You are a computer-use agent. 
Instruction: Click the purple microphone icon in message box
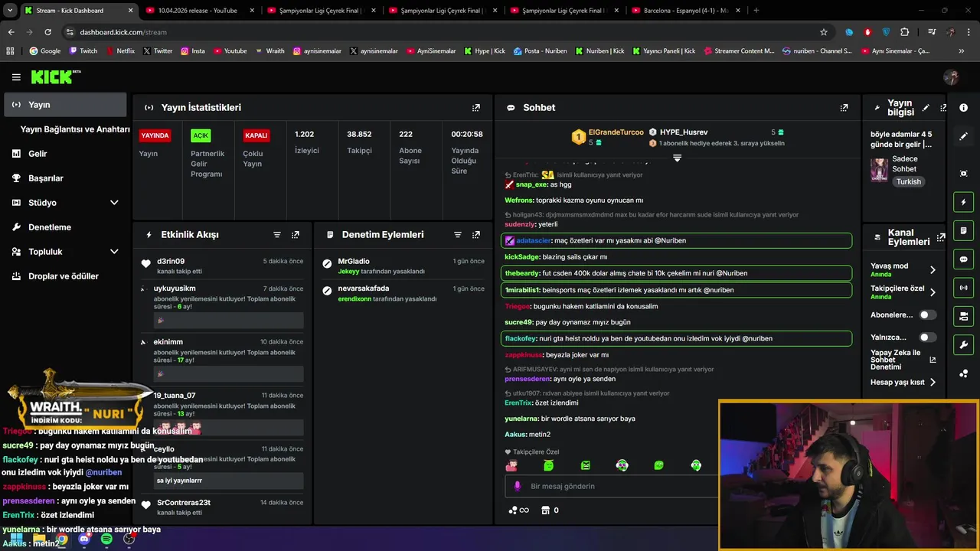pyautogui.click(x=518, y=486)
